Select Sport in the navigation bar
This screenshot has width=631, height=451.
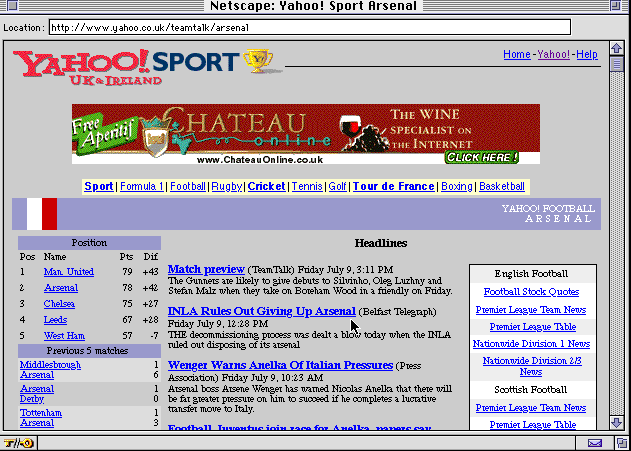point(99,186)
